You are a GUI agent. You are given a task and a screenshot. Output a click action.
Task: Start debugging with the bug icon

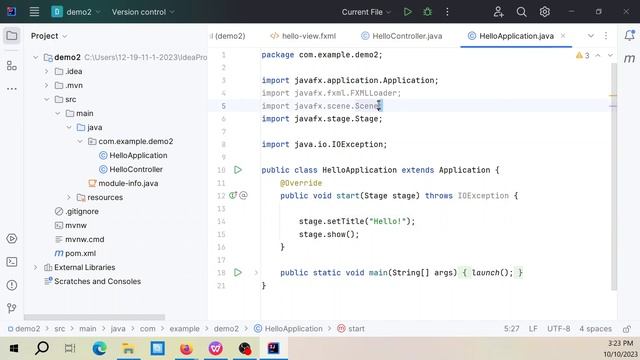pos(427,12)
